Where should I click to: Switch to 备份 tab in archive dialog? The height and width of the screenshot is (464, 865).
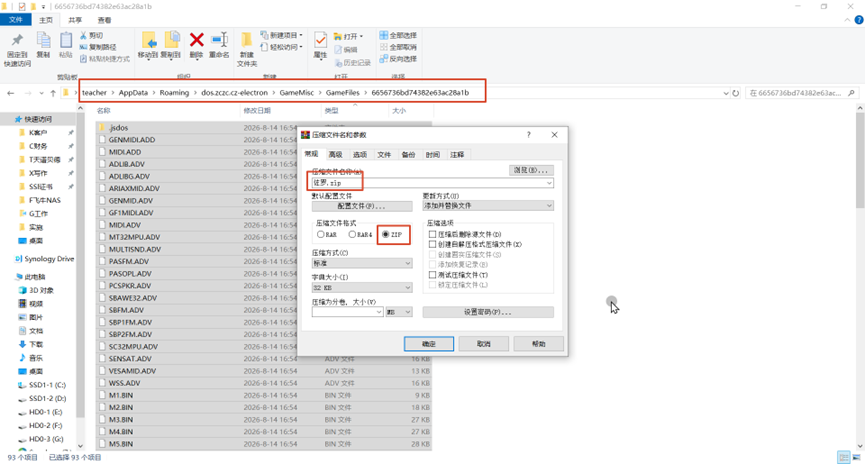[x=408, y=154]
